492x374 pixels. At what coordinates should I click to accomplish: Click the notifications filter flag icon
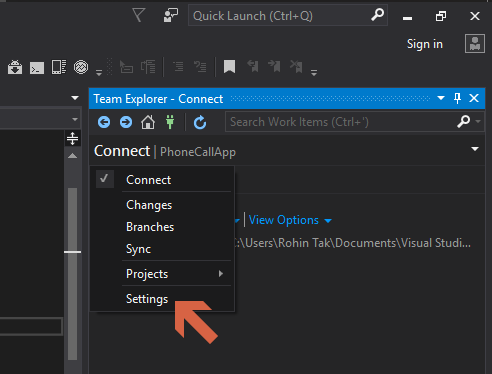(x=138, y=15)
